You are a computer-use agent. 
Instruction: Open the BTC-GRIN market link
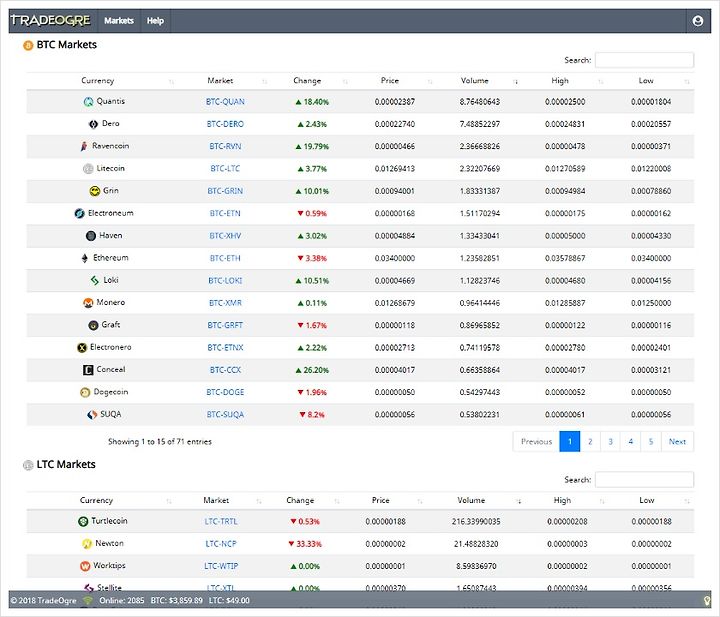pos(225,191)
